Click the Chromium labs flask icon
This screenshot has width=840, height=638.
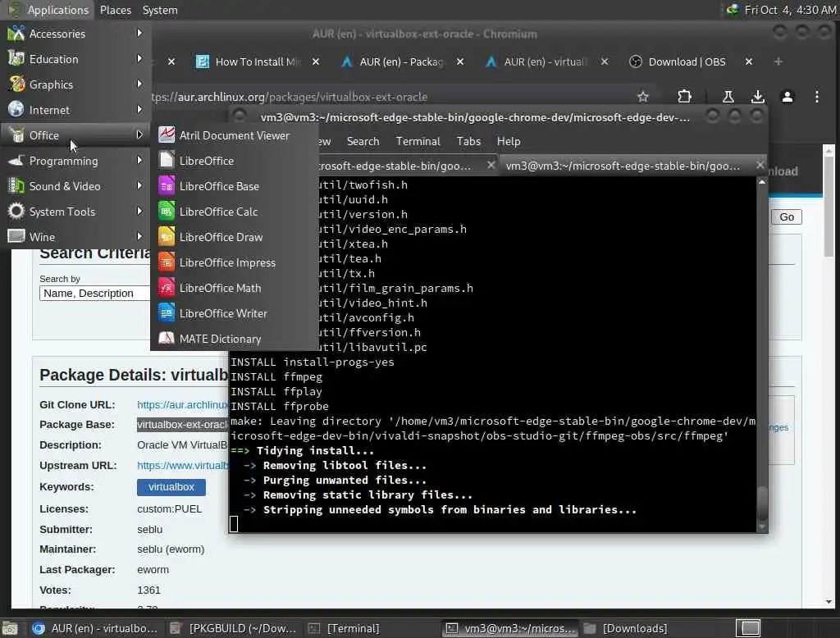tap(728, 97)
